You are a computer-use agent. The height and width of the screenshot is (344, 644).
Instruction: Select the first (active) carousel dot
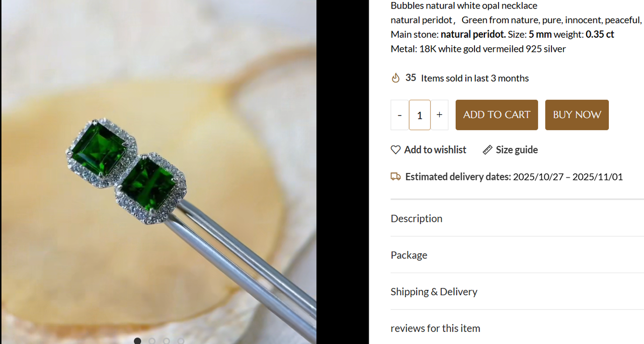click(137, 341)
